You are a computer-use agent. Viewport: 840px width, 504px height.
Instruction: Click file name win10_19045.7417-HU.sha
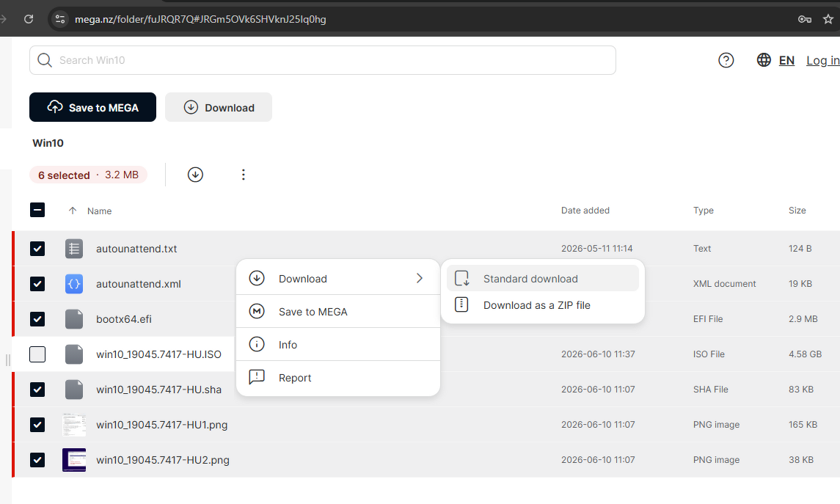coord(158,390)
